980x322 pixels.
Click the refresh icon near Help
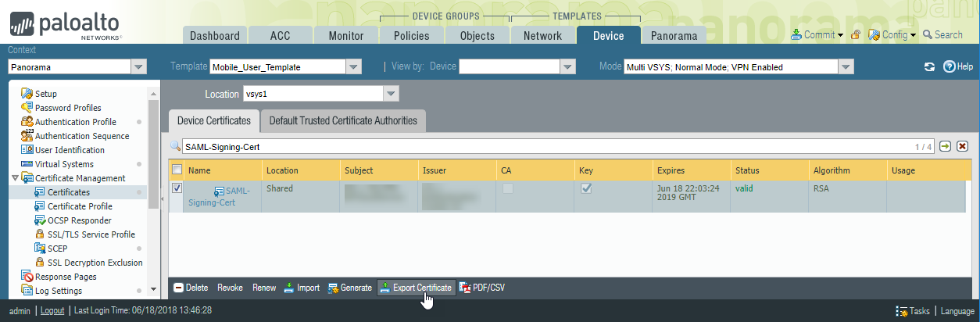[930, 67]
